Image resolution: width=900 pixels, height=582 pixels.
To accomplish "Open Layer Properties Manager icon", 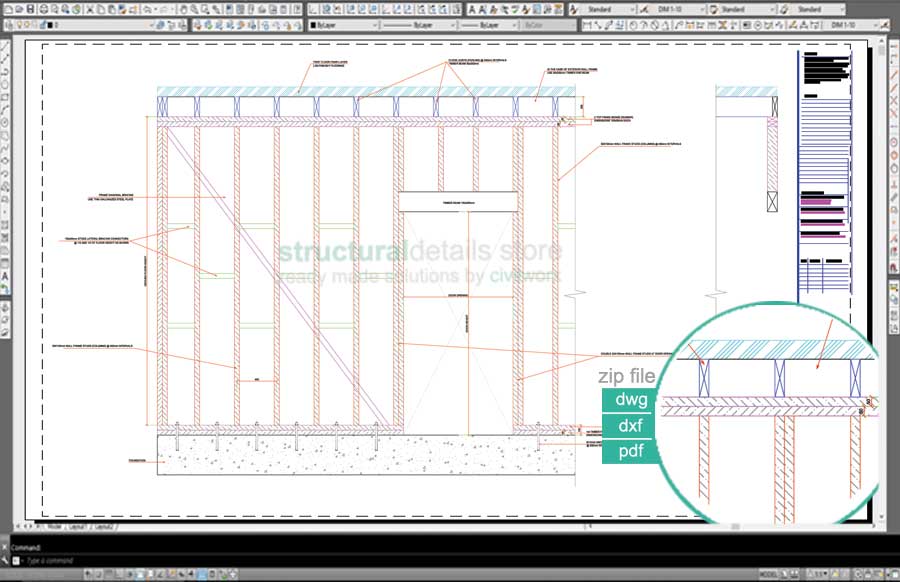I will (x=7, y=25).
